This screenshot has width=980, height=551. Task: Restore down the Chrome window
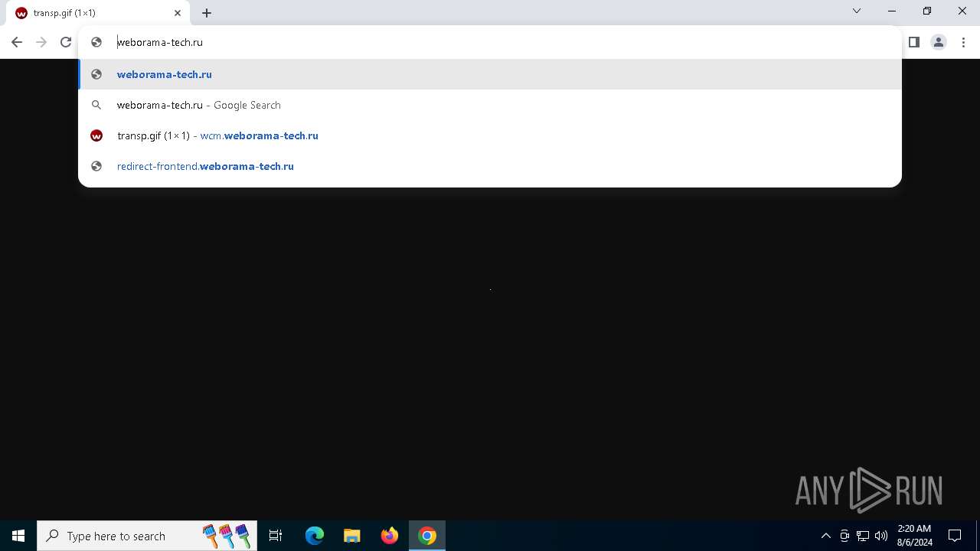(x=927, y=11)
